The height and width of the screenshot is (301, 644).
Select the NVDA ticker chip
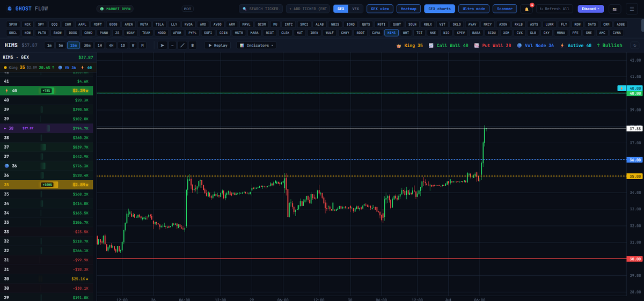[188, 25]
